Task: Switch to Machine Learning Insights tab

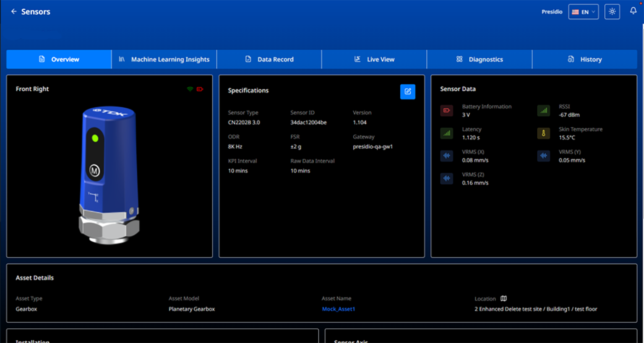Action: tap(164, 59)
